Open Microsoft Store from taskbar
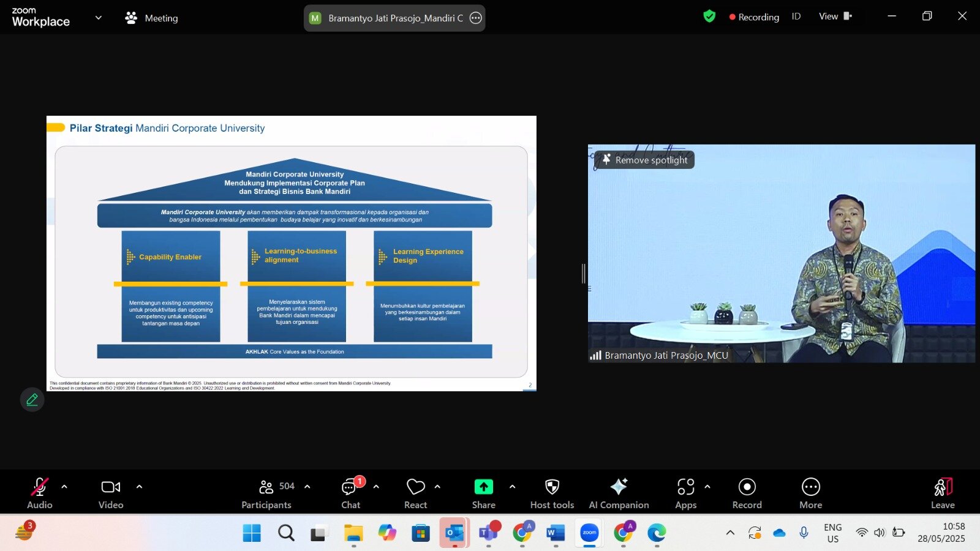Viewport: 980px width, 551px height. (421, 533)
